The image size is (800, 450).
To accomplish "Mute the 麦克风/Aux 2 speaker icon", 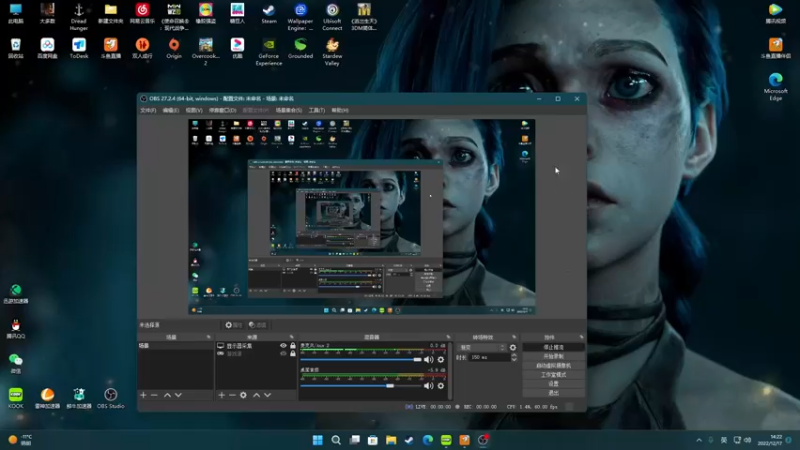I will point(429,360).
